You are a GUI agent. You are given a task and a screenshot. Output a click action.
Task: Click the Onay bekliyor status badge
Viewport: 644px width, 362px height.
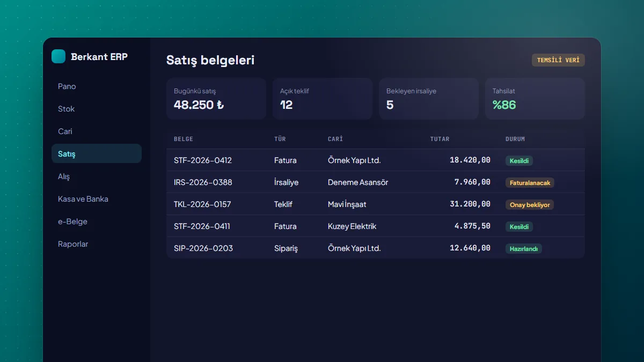(x=530, y=204)
